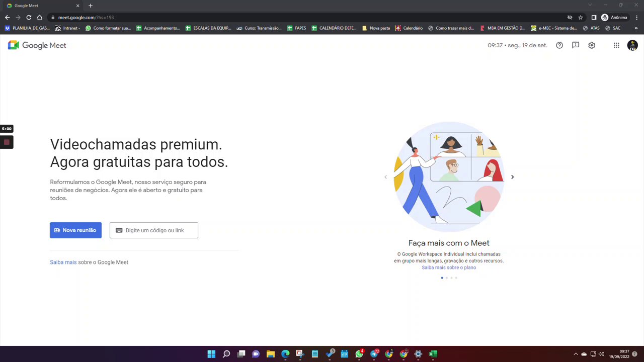
Task: Select the first carousel dot
Action: 442,278
